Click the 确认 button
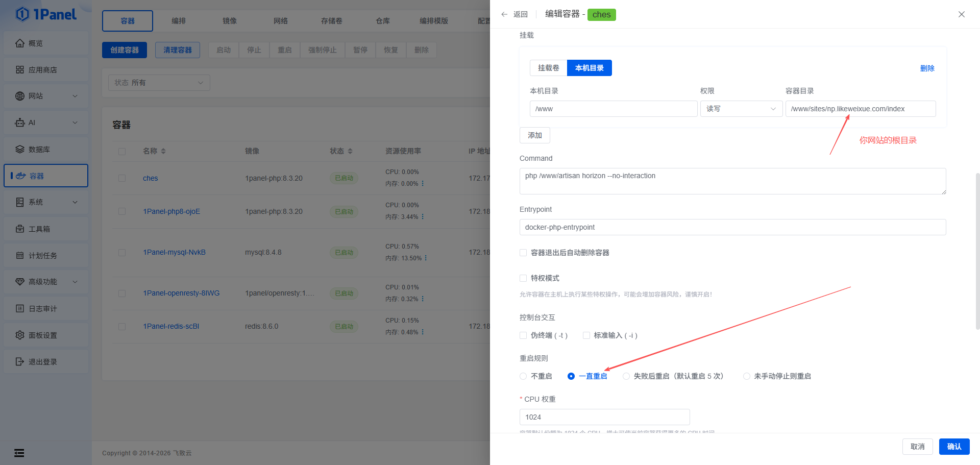 point(954,447)
